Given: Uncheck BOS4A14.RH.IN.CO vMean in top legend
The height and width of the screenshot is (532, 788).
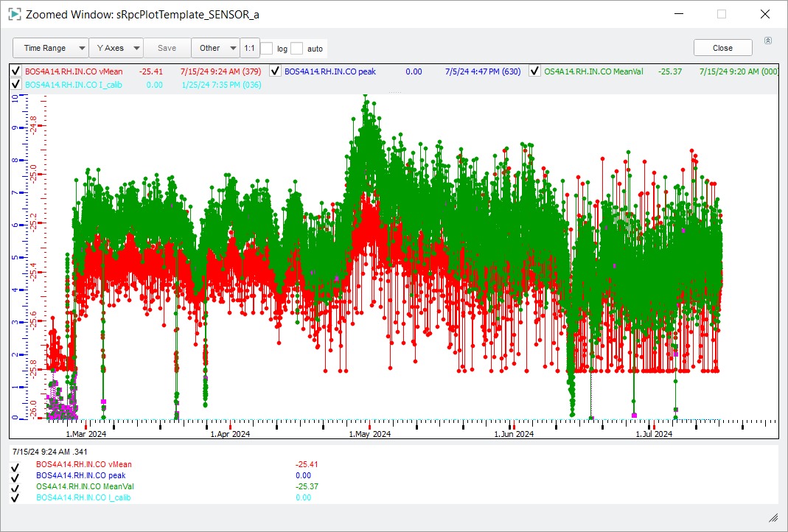Looking at the screenshot, I should 16,71.
